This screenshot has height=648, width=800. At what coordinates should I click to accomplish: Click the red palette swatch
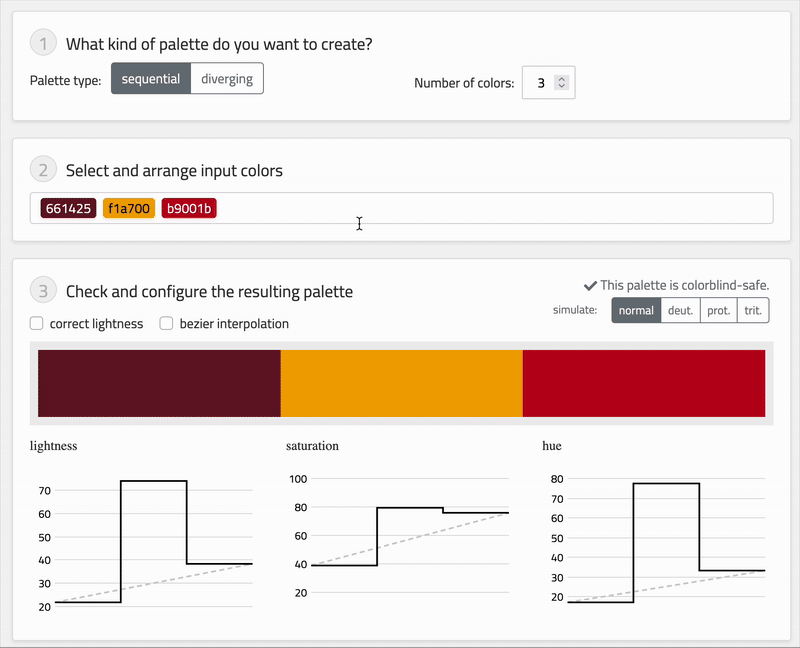point(643,383)
